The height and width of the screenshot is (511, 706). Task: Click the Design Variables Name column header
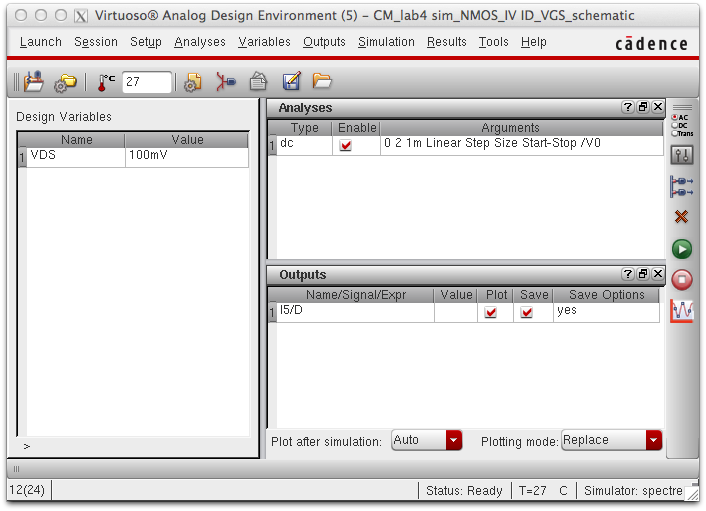point(76,140)
